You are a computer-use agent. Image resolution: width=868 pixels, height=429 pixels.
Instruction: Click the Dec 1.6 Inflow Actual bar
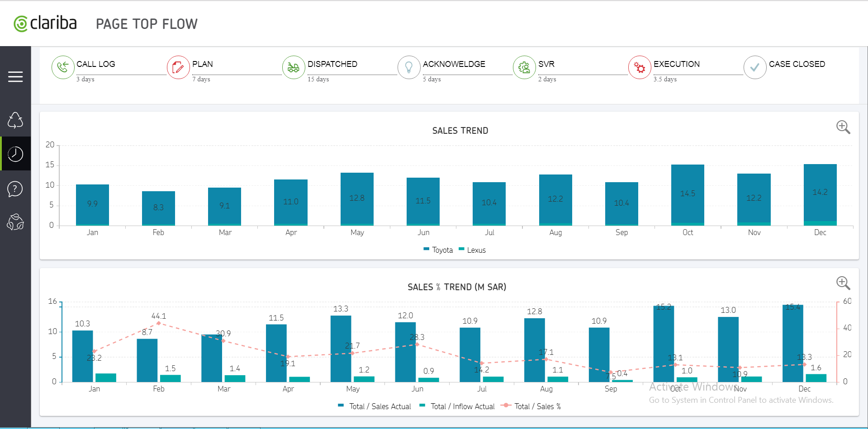click(x=816, y=378)
